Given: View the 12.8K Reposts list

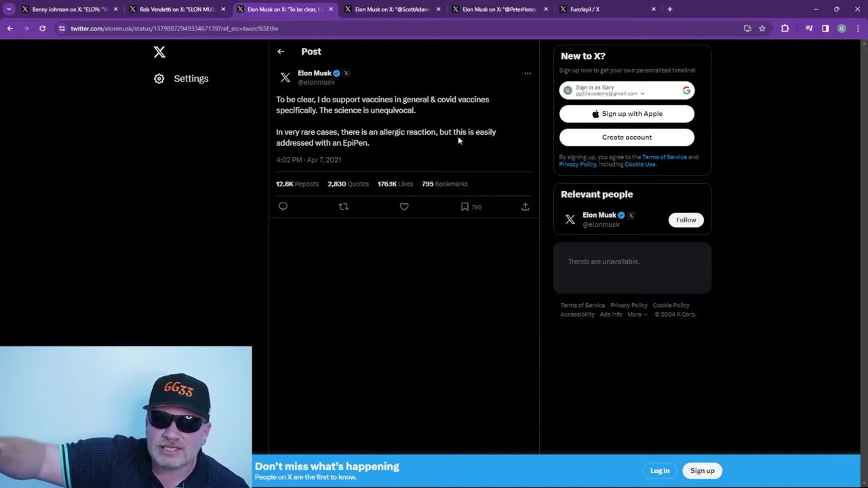Looking at the screenshot, I should (297, 184).
